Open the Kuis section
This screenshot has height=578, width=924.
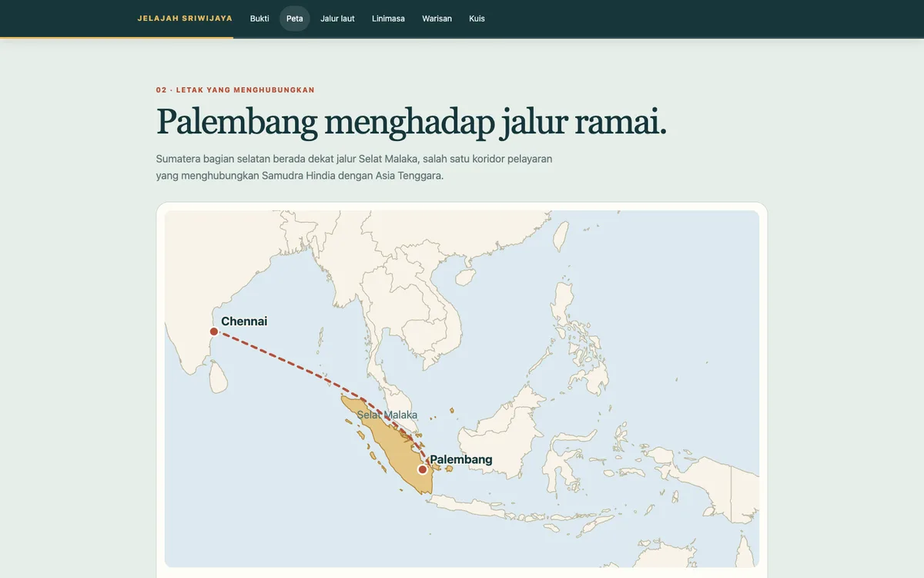pyautogui.click(x=477, y=18)
